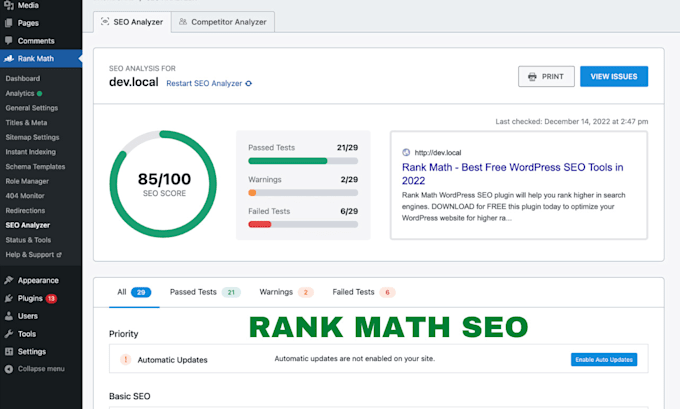680x409 pixels.
Task: Show the Passed Tests filter tab
Action: (205, 292)
